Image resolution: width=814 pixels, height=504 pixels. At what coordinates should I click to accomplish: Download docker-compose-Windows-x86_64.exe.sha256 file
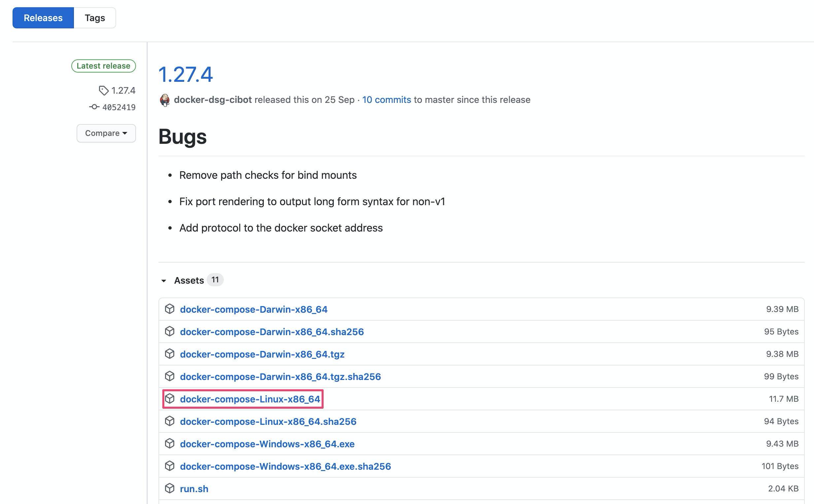285,466
